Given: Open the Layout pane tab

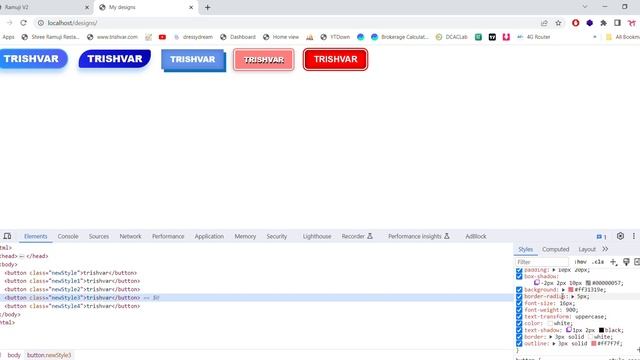Looking at the screenshot, I should click(x=587, y=249).
